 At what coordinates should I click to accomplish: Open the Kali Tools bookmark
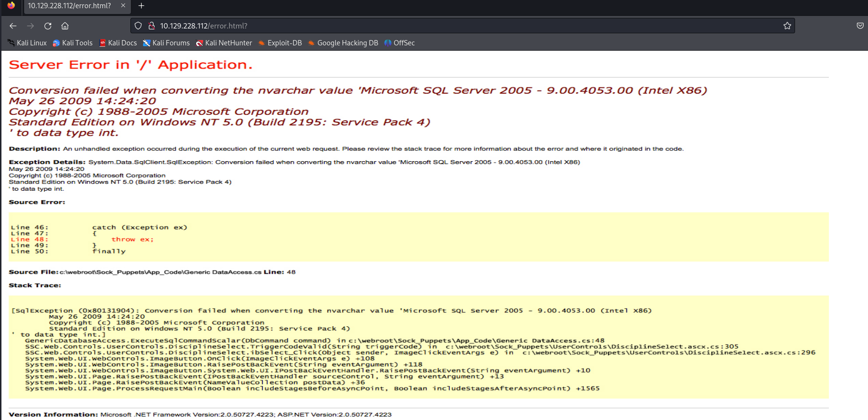pyautogui.click(x=72, y=43)
